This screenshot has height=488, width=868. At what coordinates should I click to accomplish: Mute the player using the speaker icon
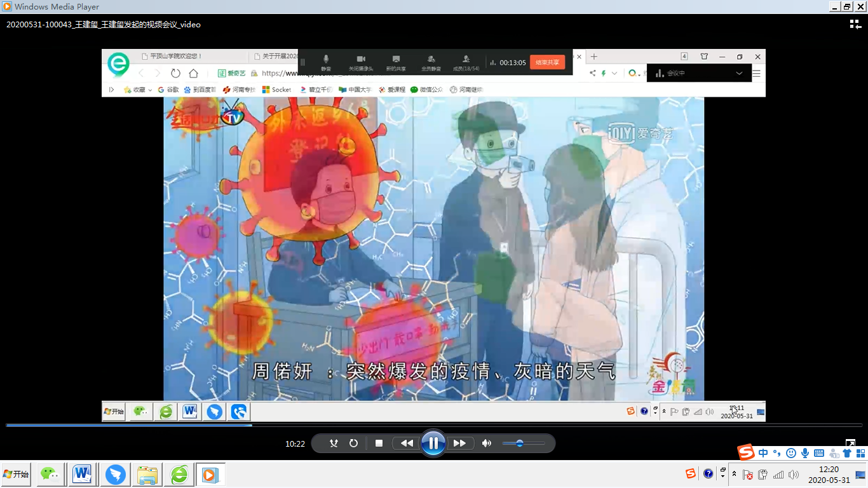pos(487,444)
